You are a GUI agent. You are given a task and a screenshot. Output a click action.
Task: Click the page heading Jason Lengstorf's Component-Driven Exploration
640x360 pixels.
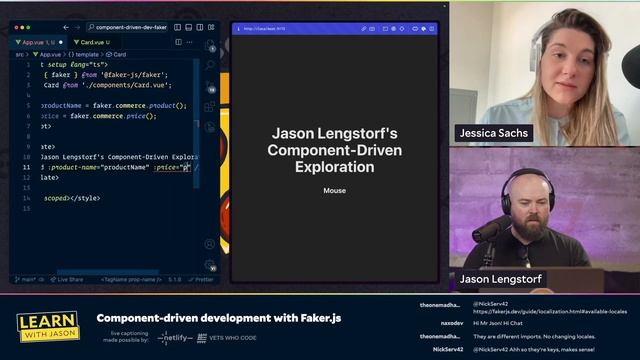point(335,150)
